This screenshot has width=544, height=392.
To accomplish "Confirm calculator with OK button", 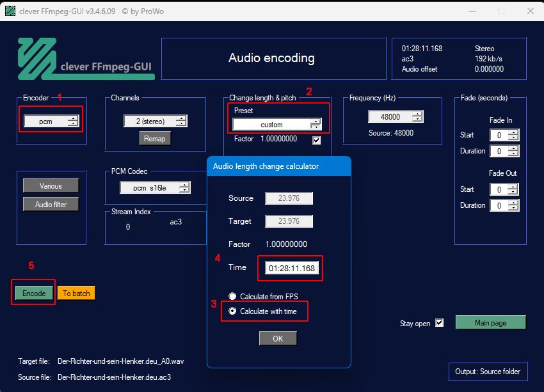I will click(278, 339).
